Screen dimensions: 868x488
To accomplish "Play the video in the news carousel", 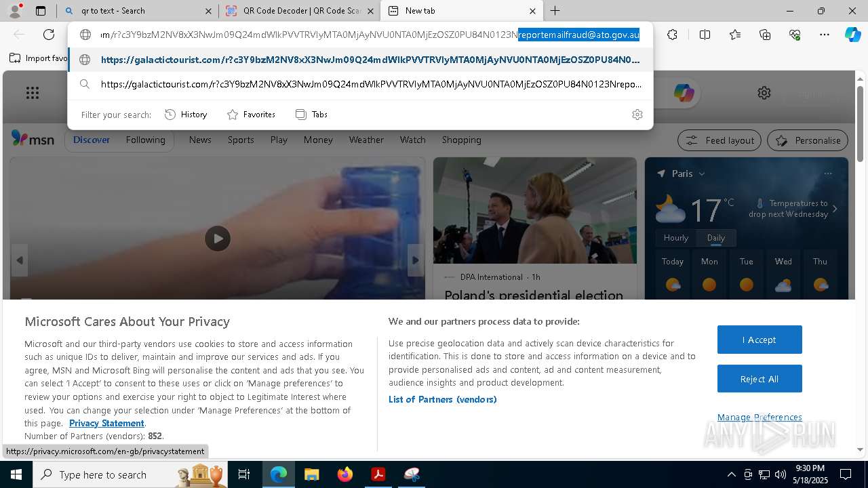I will [218, 239].
